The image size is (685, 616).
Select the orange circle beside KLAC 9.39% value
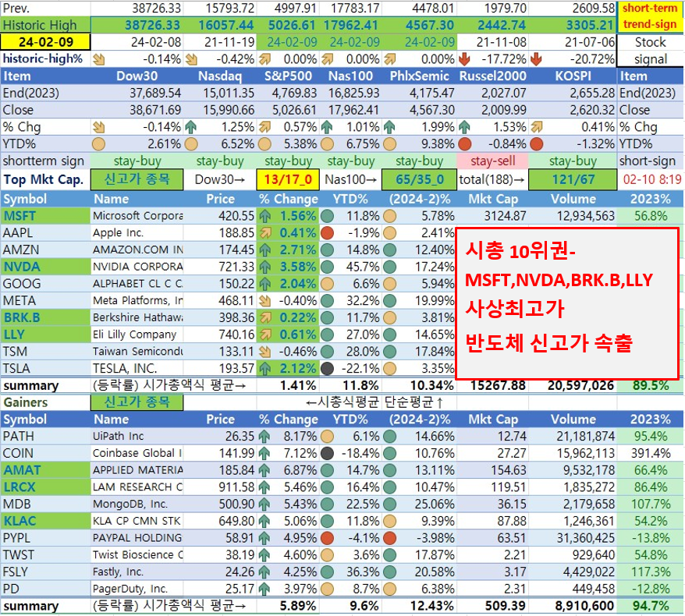pos(389,522)
